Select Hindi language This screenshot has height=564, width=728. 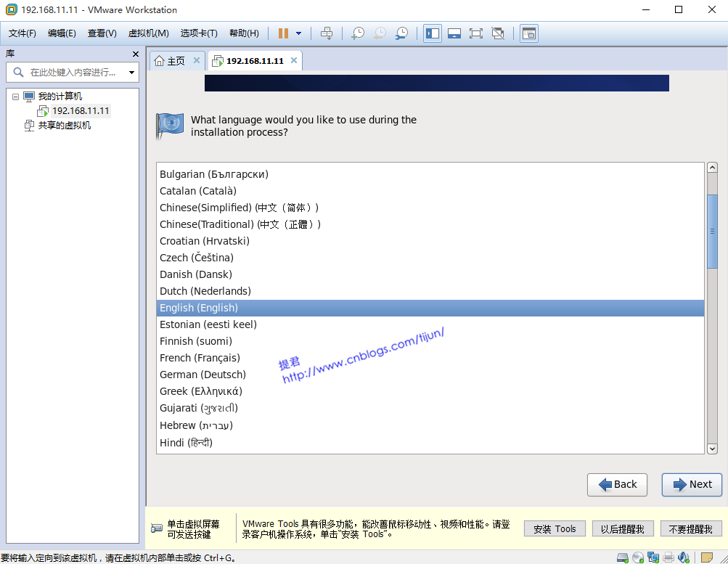point(430,443)
